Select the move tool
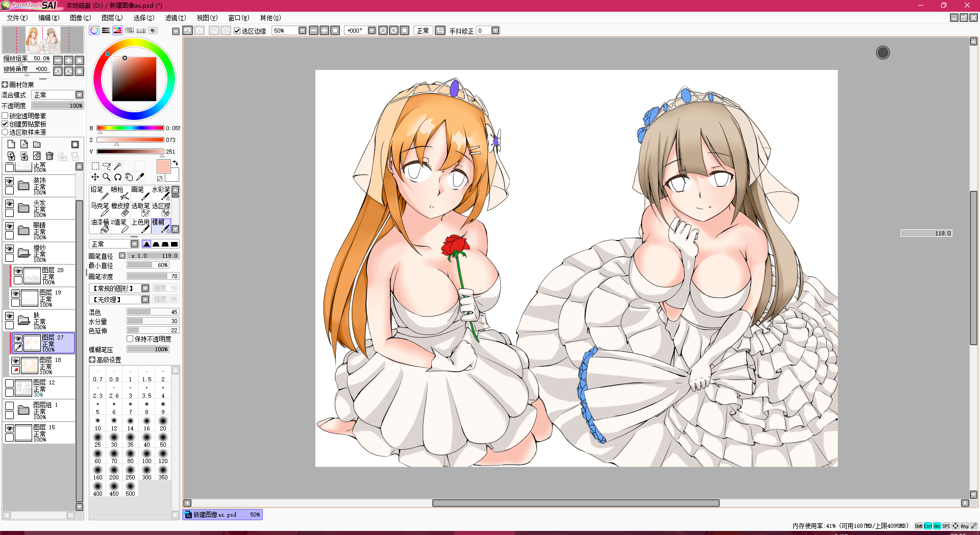 [95, 177]
